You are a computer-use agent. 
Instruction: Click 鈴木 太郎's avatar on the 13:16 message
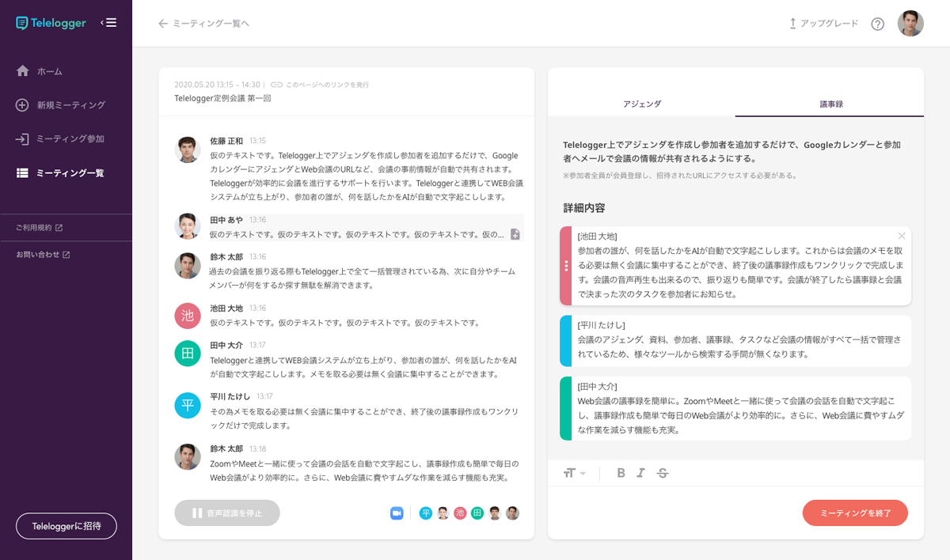[x=188, y=266]
